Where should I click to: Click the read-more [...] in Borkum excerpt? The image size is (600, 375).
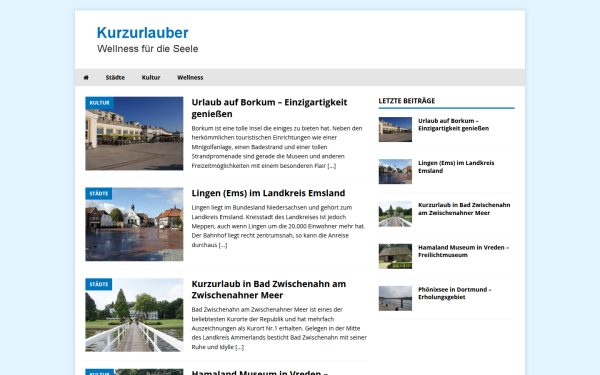[332, 166]
